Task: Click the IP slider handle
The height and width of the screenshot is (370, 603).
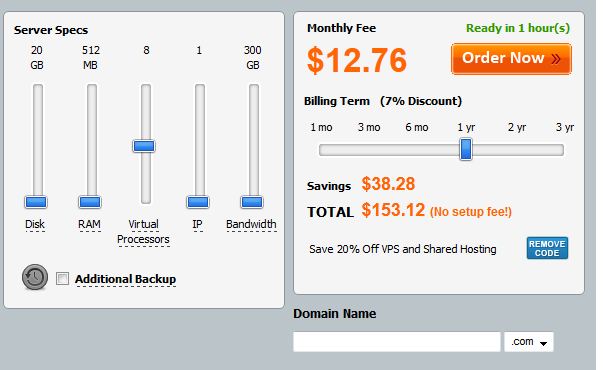Action: 198,202
